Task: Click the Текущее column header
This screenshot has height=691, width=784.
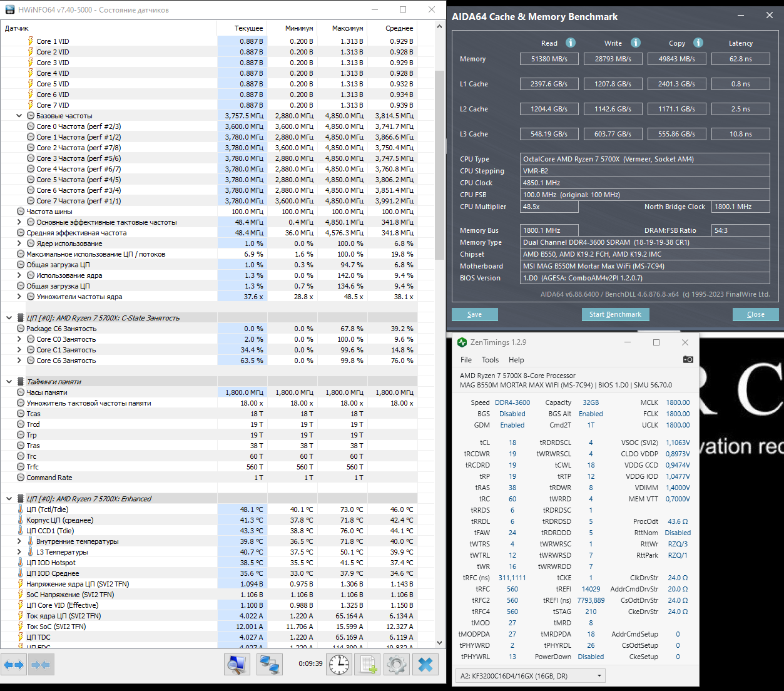Action: point(242,28)
